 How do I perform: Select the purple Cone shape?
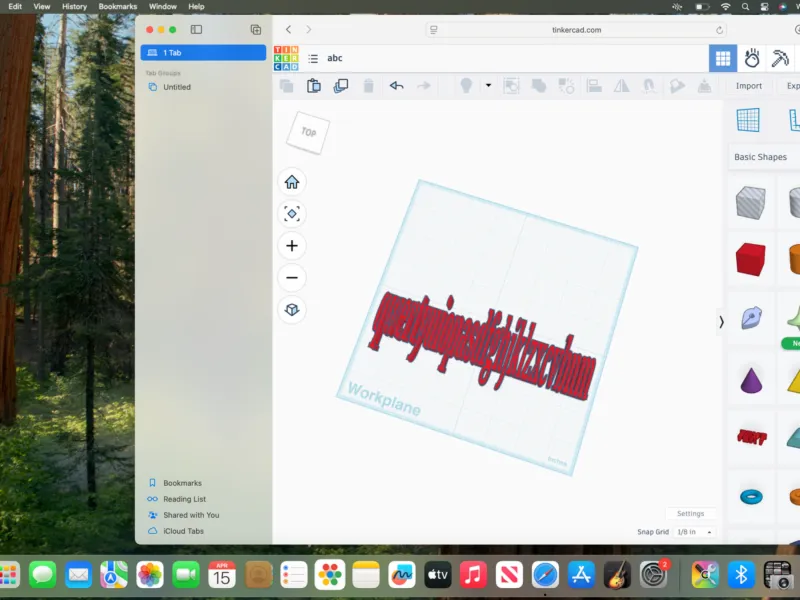(751, 380)
